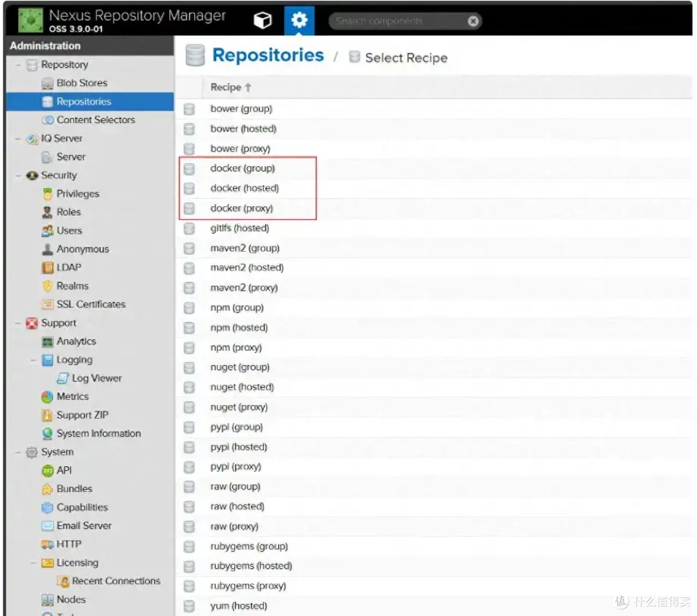Open Log Viewer icon
This screenshot has width=697, height=616.
coord(63,379)
